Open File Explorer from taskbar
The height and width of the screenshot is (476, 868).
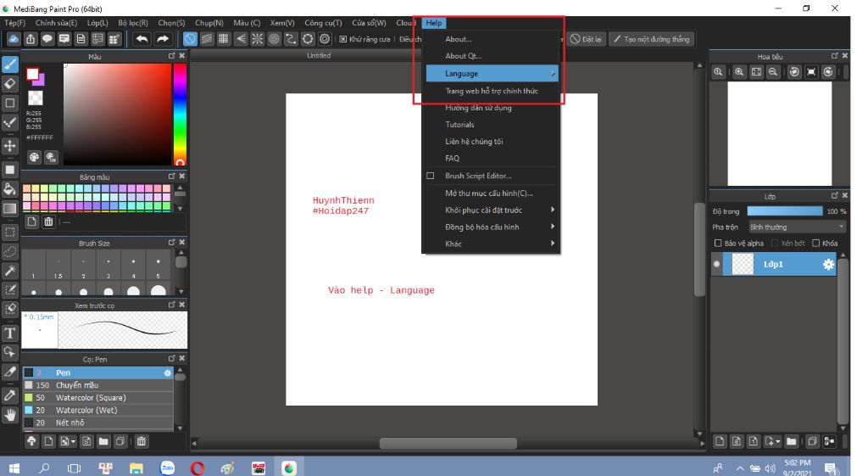[x=136, y=468]
